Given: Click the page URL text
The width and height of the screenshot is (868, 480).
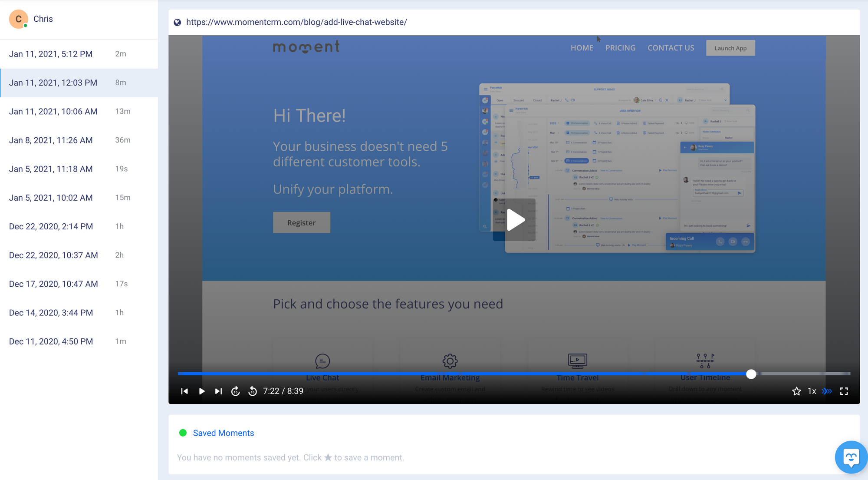Looking at the screenshot, I should click(296, 23).
